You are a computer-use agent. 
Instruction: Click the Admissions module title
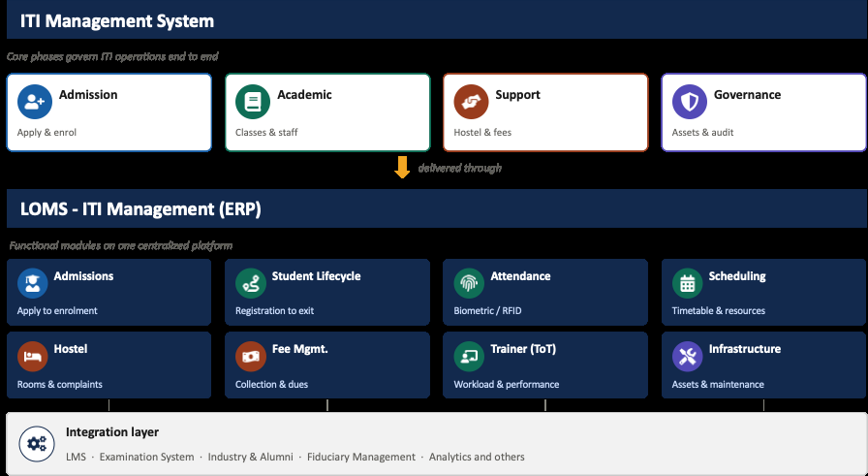(x=83, y=276)
